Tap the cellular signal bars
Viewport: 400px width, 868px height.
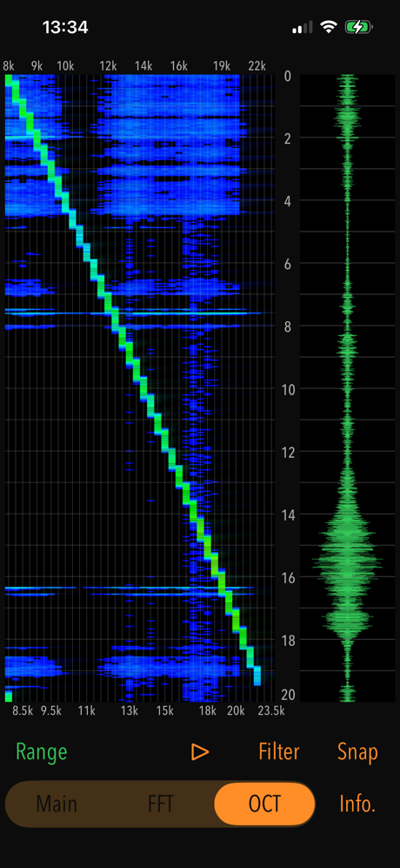303,27
